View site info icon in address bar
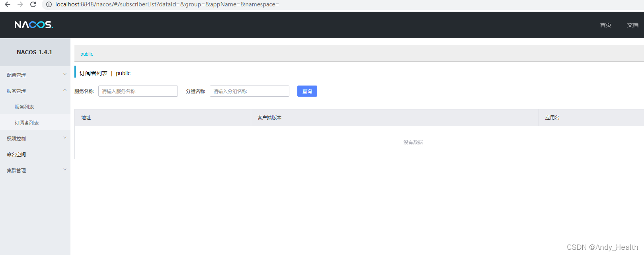This screenshot has width=644, height=255. (49, 4)
